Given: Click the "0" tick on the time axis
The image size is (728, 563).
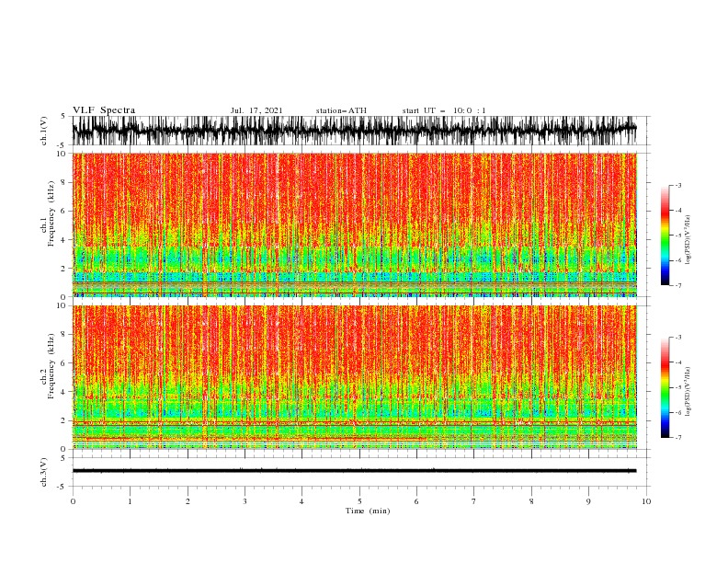Looking at the screenshot, I should click(x=73, y=501).
